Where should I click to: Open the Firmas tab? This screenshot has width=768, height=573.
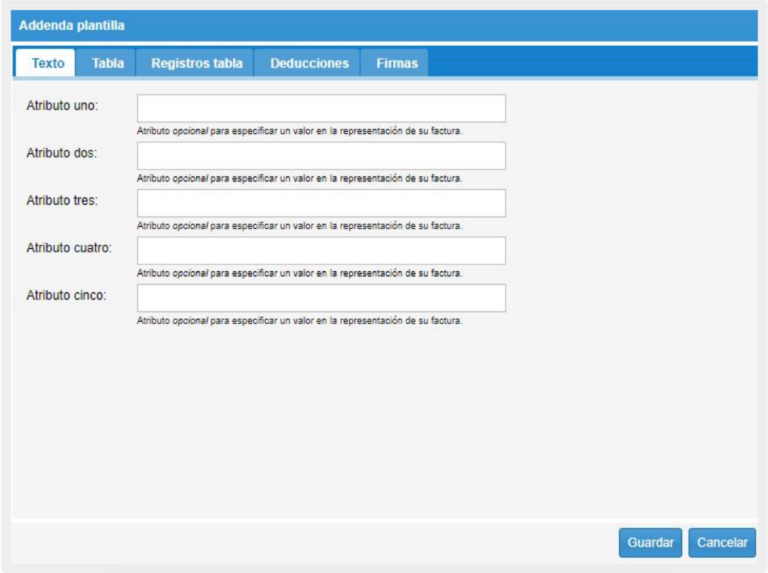(x=397, y=63)
